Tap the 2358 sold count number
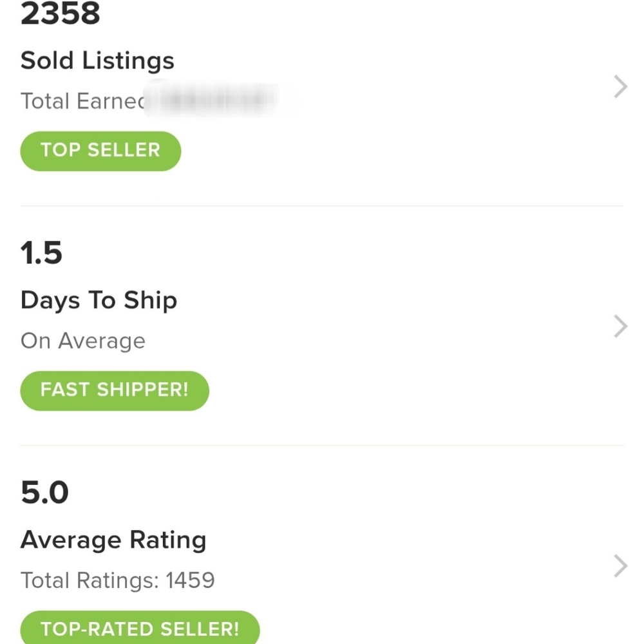This screenshot has width=644, height=644. [x=61, y=14]
